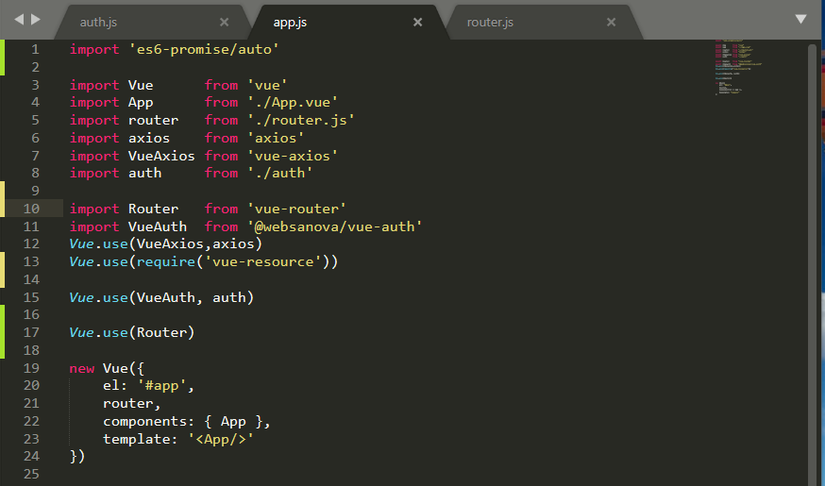This screenshot has height=486, width=825.
Task: Click the '<App/>' template string
Action: click(x=221, y=439)
